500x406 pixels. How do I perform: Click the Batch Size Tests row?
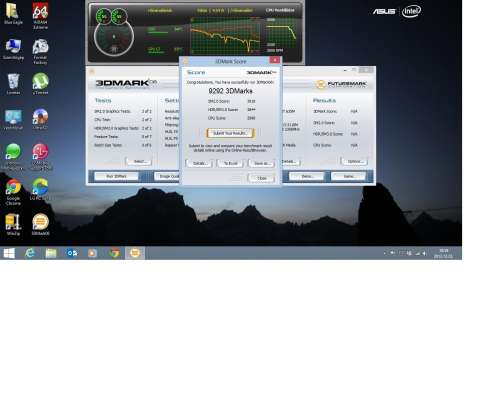tap(123, 145)
